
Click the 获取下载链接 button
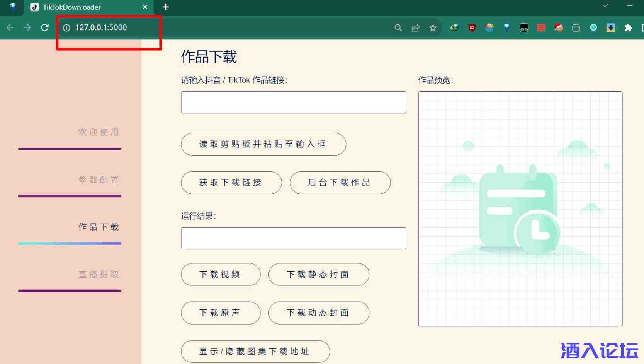231,183
